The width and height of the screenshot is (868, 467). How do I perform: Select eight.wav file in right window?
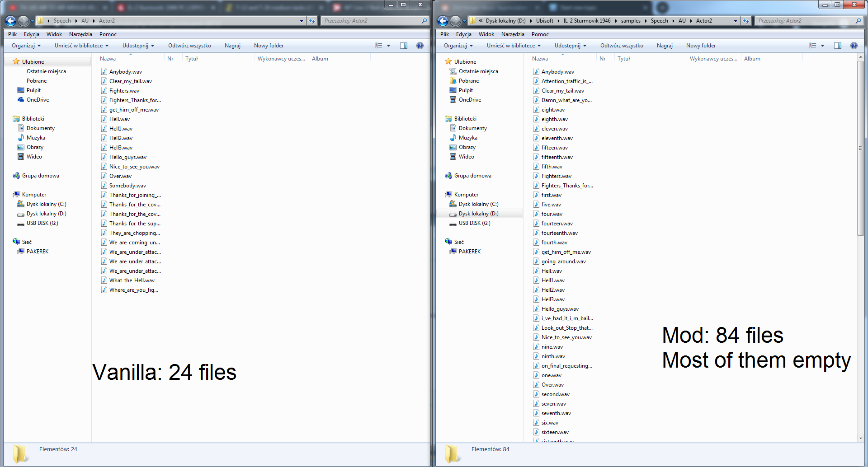pyautogui.click(x=553, y=110)
